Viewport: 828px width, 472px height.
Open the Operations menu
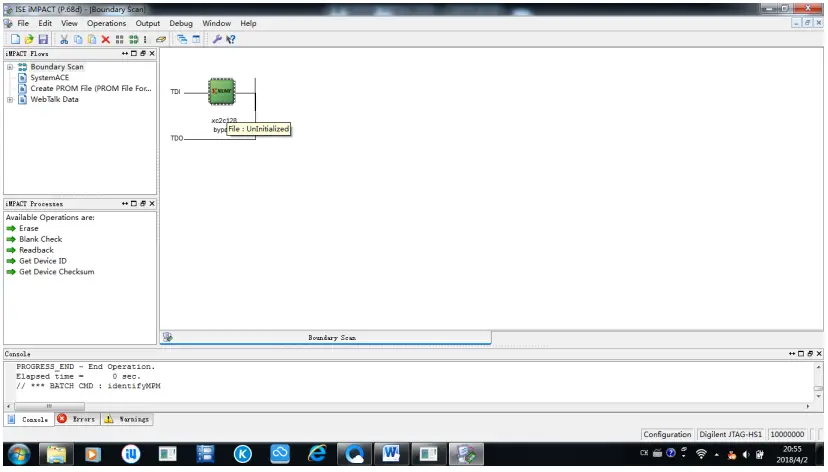click(107, 23)
